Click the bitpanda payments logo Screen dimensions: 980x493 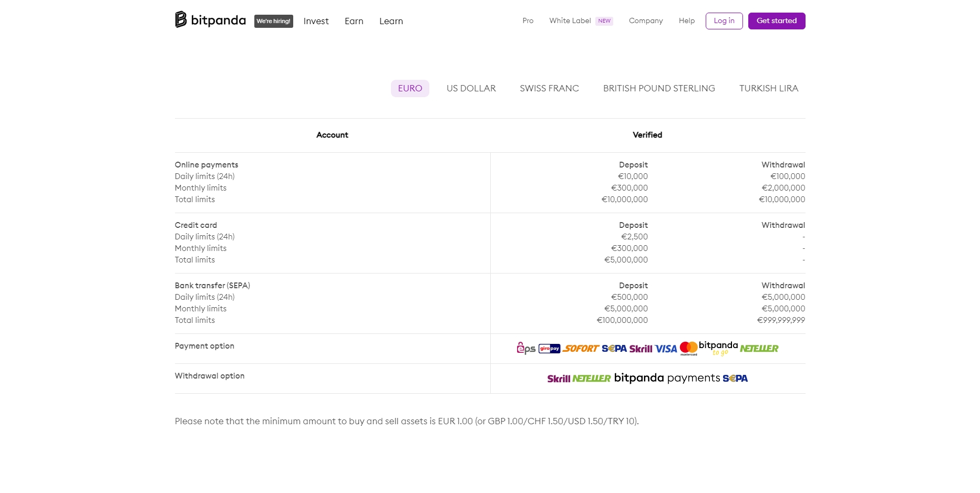(667, 378)
